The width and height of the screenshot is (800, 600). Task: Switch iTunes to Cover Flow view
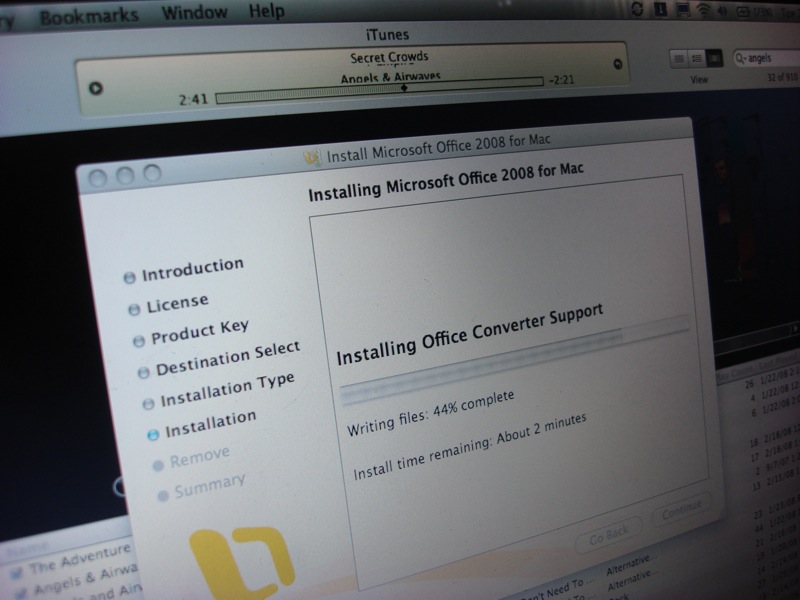click(x=714, y=58)
